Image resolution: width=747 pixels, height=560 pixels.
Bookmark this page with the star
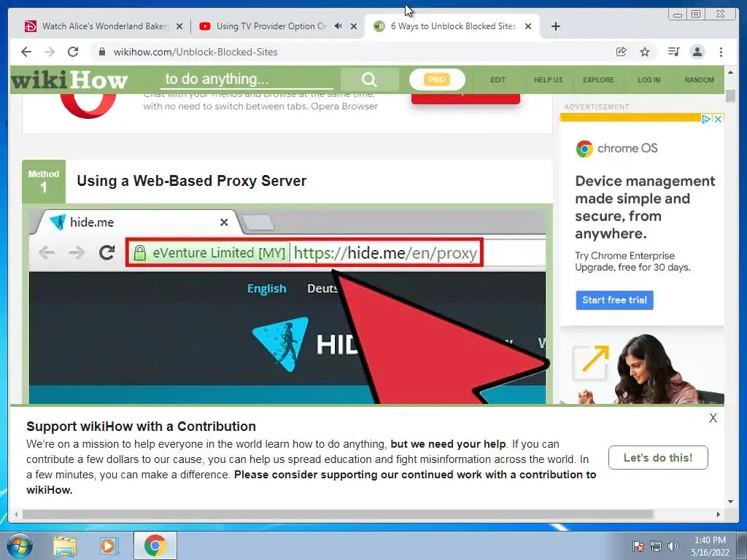click(x=645, y=52)
